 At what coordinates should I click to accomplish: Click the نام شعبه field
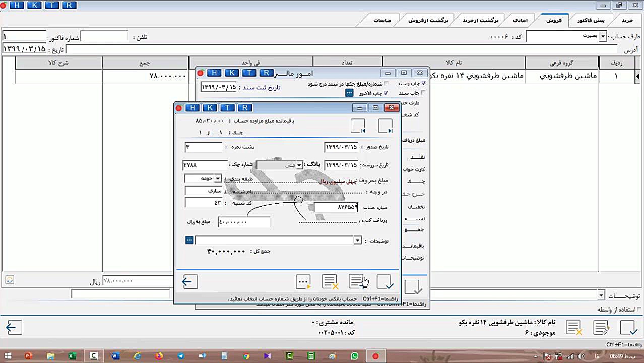203,191
